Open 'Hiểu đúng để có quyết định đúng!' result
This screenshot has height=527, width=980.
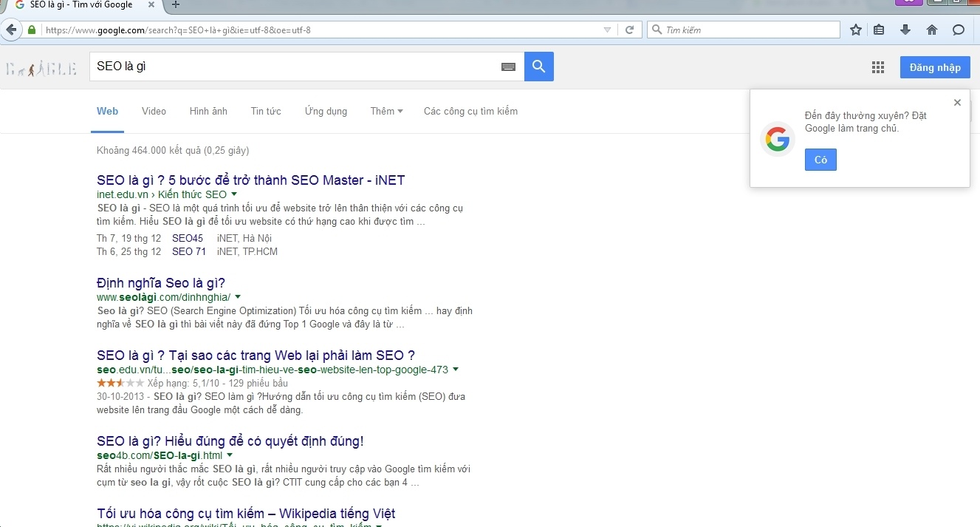click(x=230, y=441)
